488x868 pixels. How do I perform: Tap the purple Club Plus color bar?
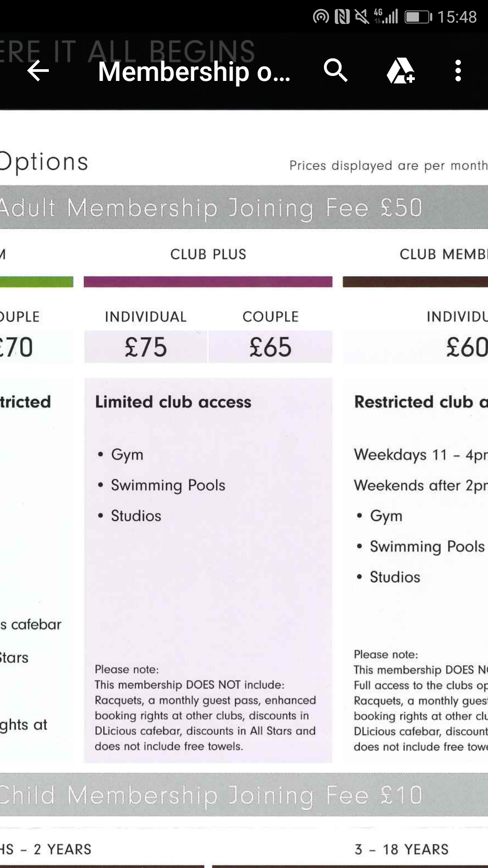[x=208, y=282]
